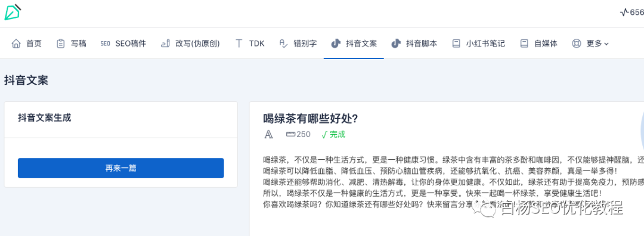Image resolution: width=644 pixels, height=236 pixels.
Task: Click the title 喝绿茶有哪些好处?
Action: coord(311,119)
